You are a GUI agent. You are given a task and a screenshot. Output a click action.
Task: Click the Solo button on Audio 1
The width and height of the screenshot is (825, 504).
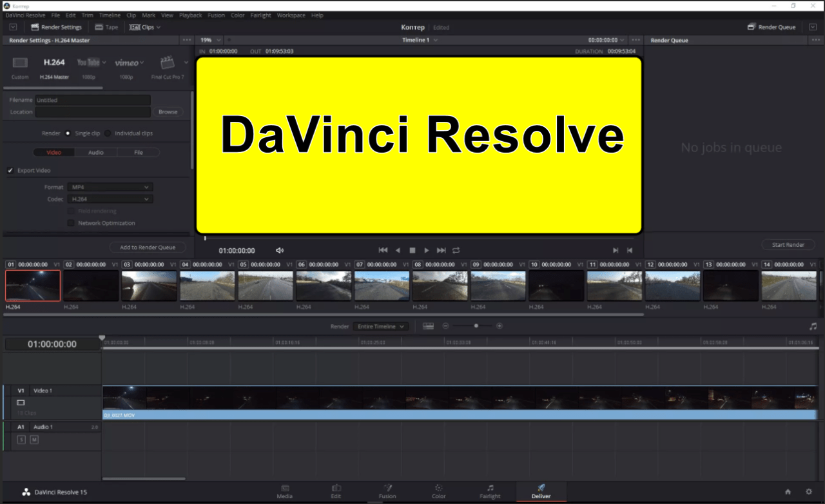coord(21,440)
